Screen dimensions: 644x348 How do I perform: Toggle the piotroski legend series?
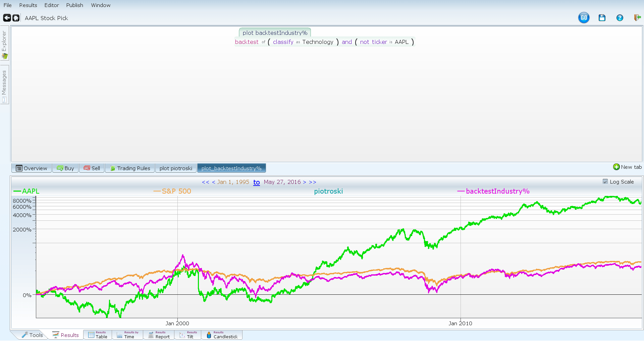(x=328, y=191)
